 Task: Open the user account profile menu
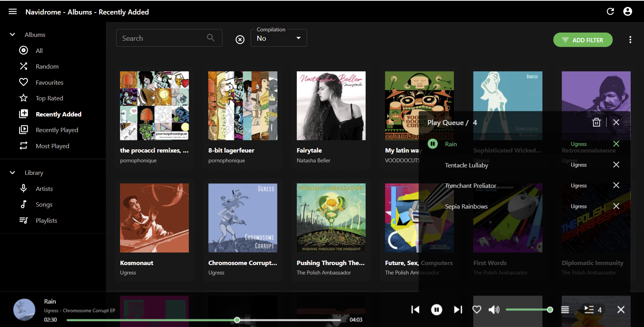[x=628, y=12]
